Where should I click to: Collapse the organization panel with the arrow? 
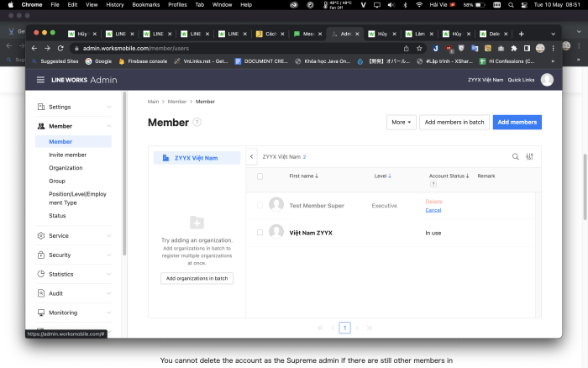tap(252, 157)
